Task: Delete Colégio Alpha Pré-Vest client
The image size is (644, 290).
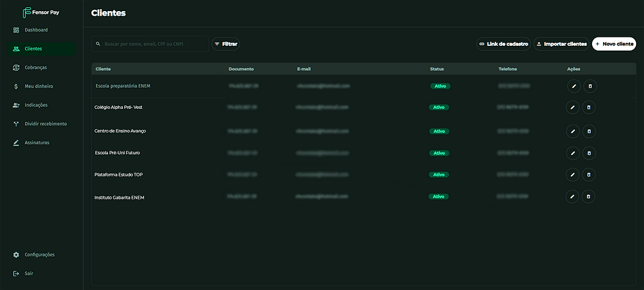Action: 589,108
